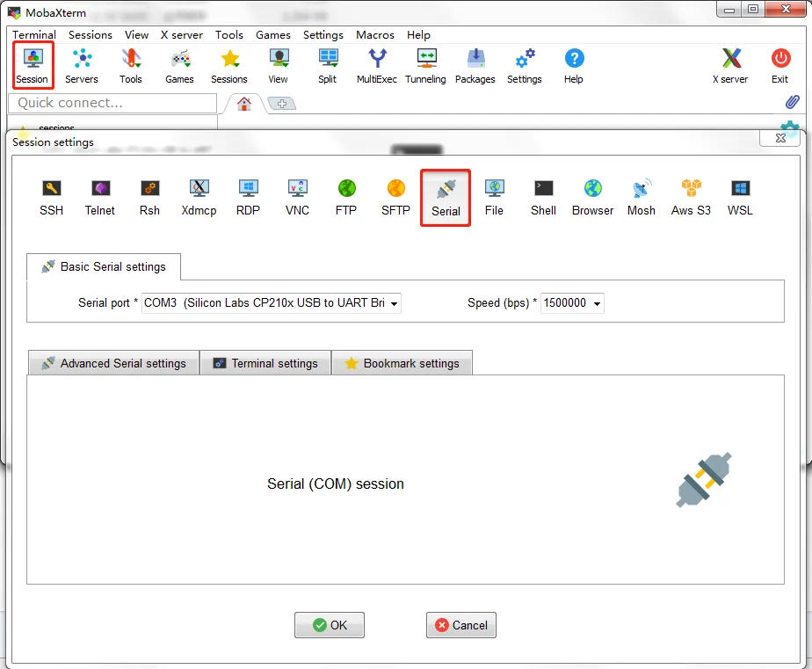
Task: Switch to Bookmark settings tab
Action: [402, 363]
